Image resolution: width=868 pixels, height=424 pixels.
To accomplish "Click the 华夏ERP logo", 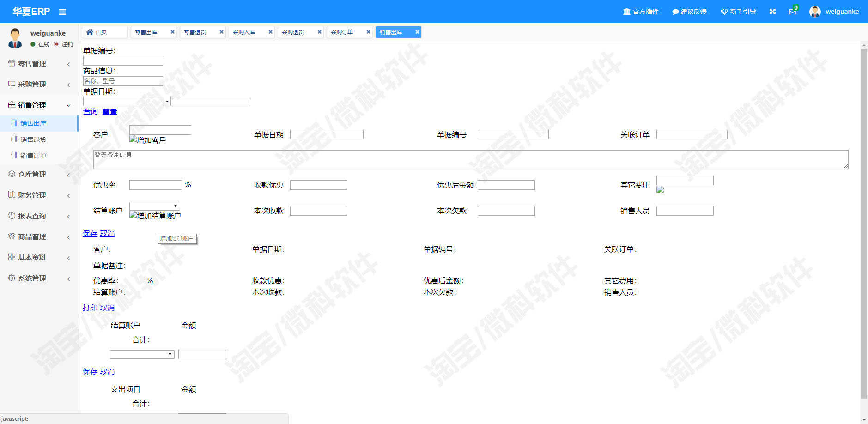I will pos(31,12).
